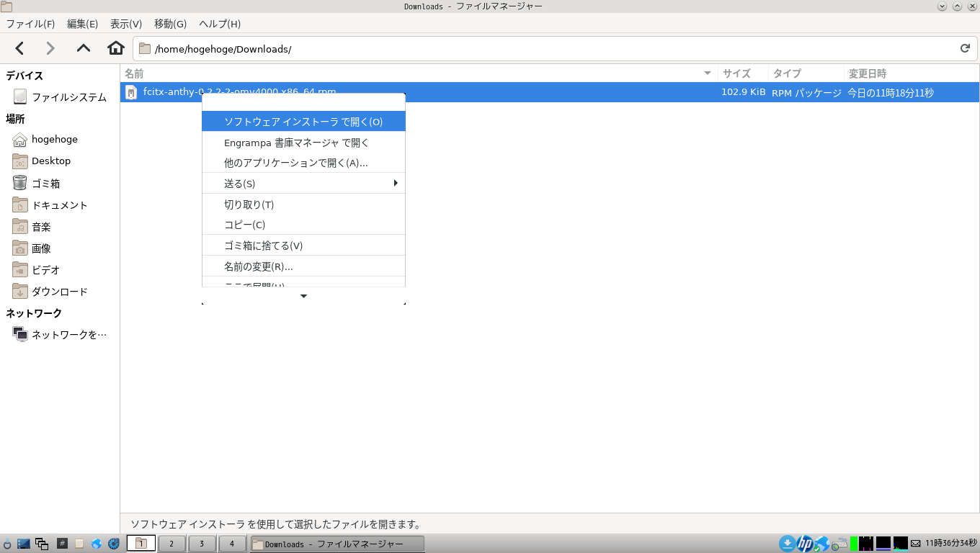Go forward with the right arrow button
The image size is (980, 553).
[x=50, y=48]
